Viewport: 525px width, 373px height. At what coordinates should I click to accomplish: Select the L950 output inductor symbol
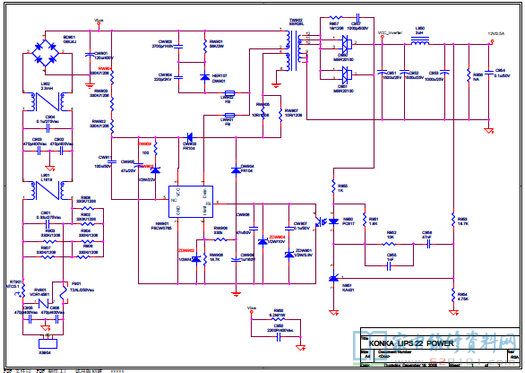tap(420, 41)
